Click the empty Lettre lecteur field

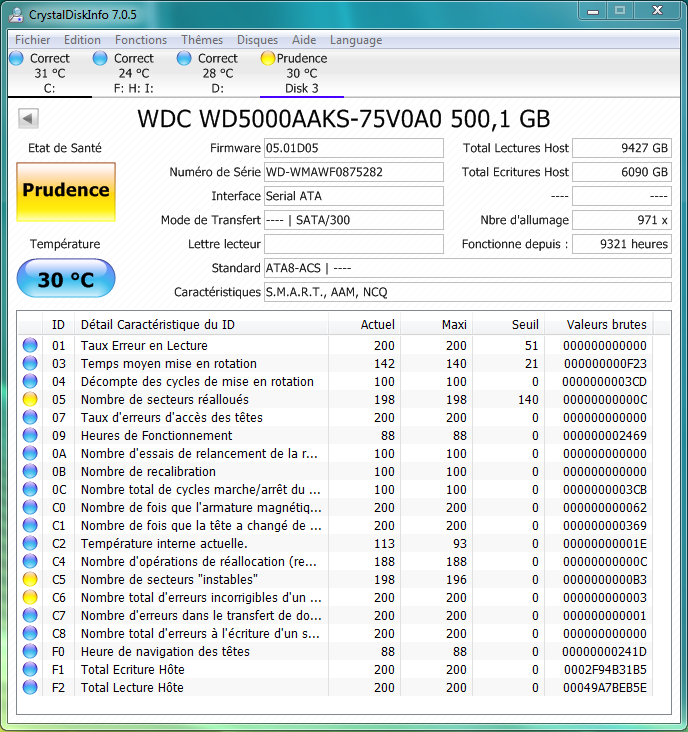tap(354, 244)
